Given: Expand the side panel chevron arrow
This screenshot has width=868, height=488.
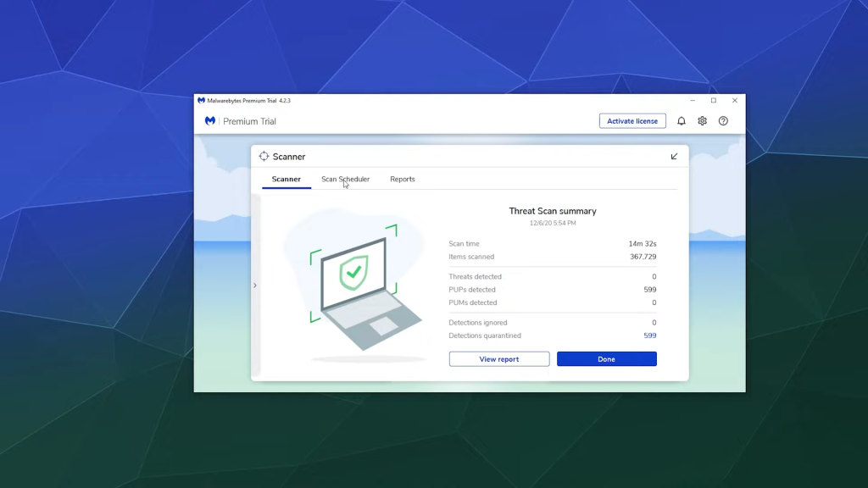Looking at the screenshot, I should pyautogui.click(x=254, y=286).
